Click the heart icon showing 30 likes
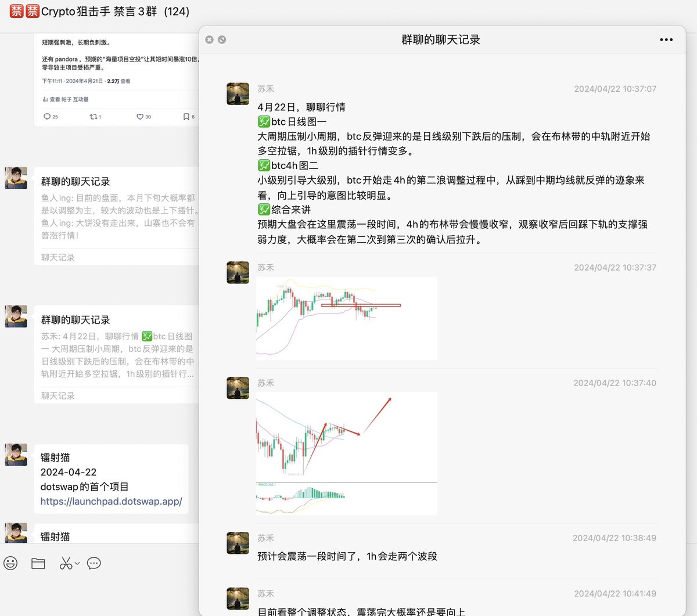 pos(140,117)
